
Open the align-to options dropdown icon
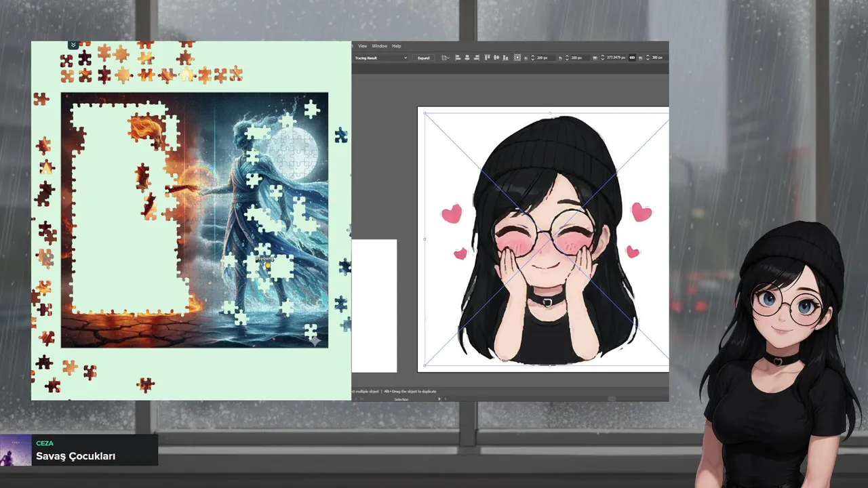pos(446,58)
